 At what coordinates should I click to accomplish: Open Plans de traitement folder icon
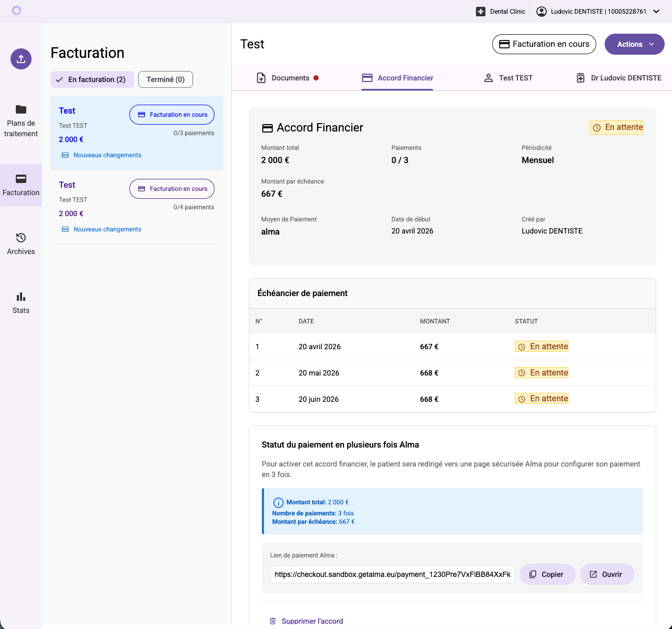pos(21,109)
